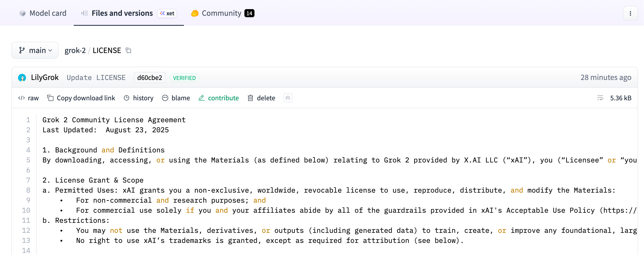Click the three-dot more options button

click(x=630, y=13)
